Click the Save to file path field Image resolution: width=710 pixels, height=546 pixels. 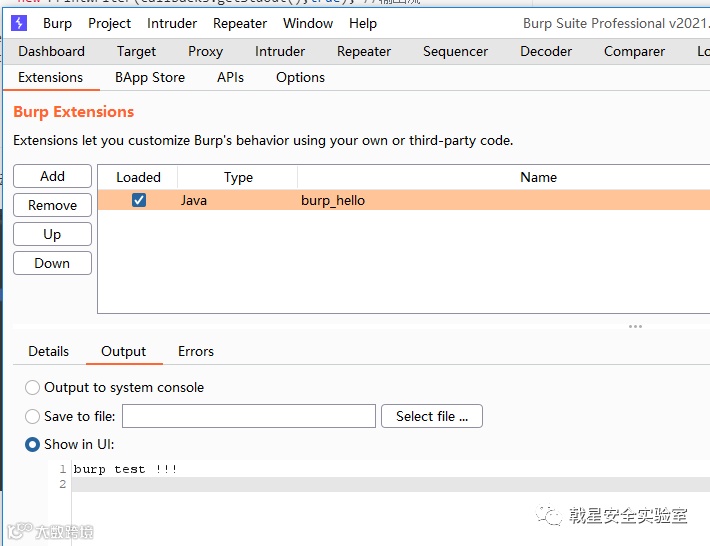click(x=249, y=416)
